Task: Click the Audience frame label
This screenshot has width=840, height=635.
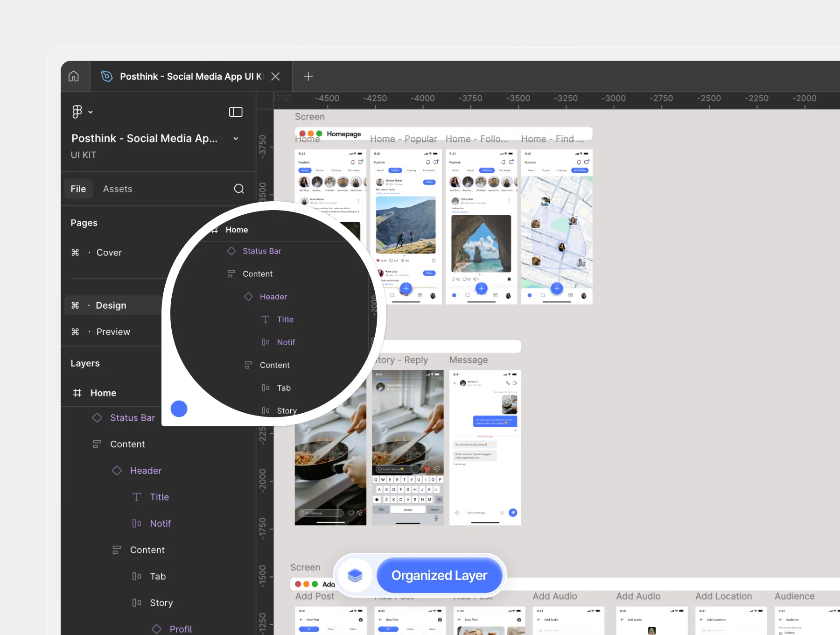Action: 794,596
